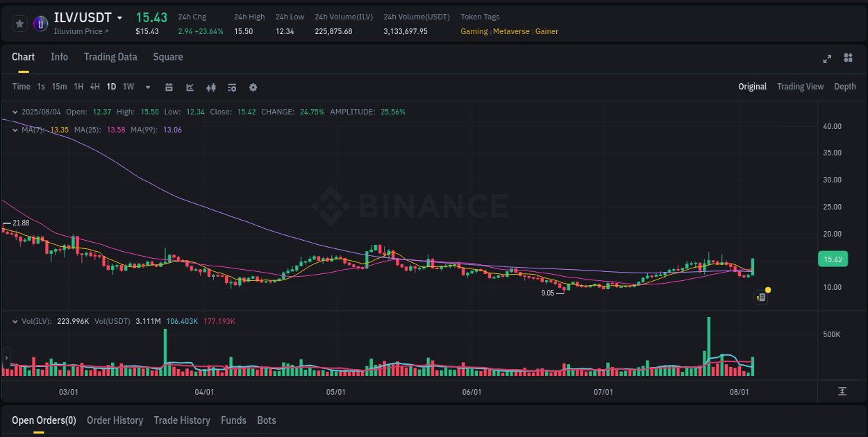Select the Gaming token tag
The width and height of the screenshot is (868, 437).
tap(474, 31)
